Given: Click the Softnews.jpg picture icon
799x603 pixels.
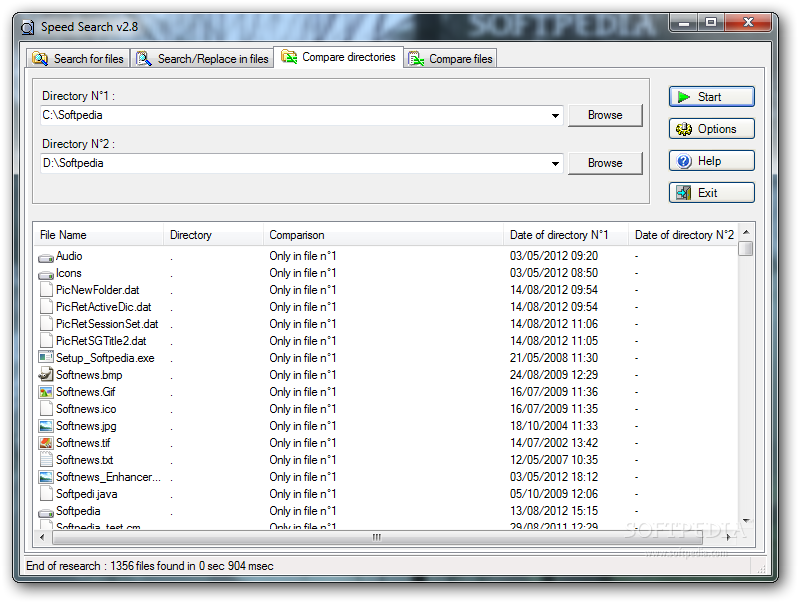Looking at the screenshot, I should (46, 426).
